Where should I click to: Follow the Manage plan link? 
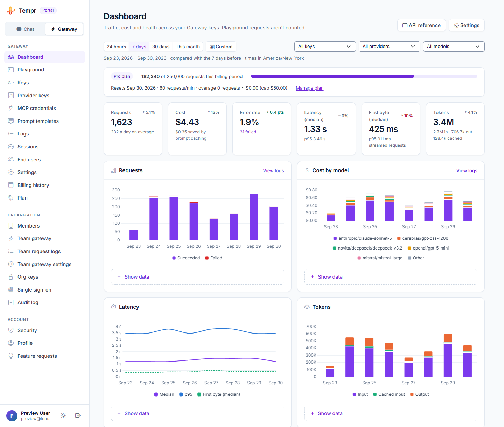coord(310,88)
